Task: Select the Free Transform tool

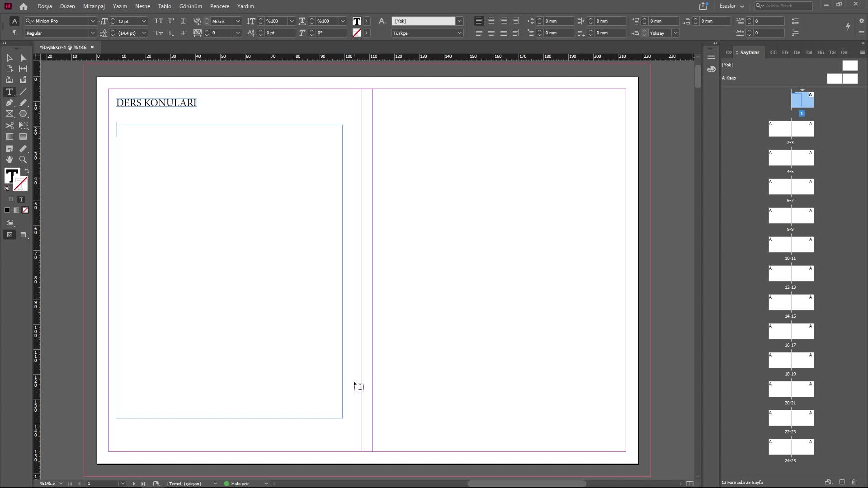Action: click(x=23, y=126)
